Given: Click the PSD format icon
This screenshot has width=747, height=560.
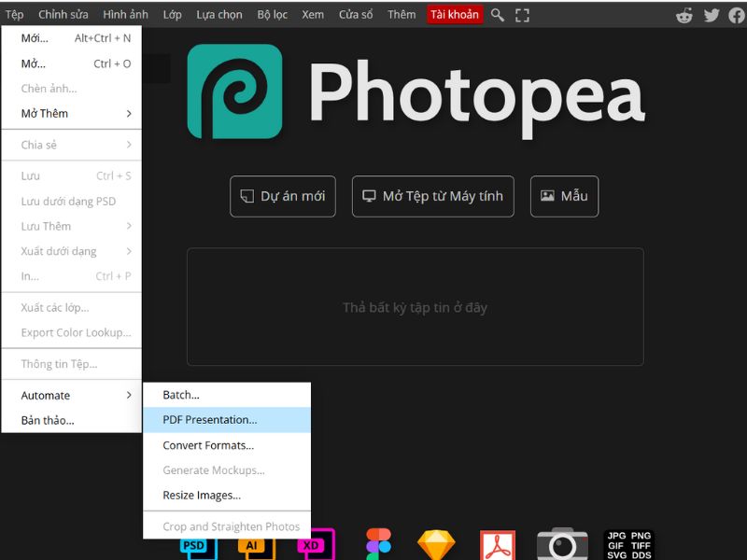Looking at the screenshot, I should 199,546.
